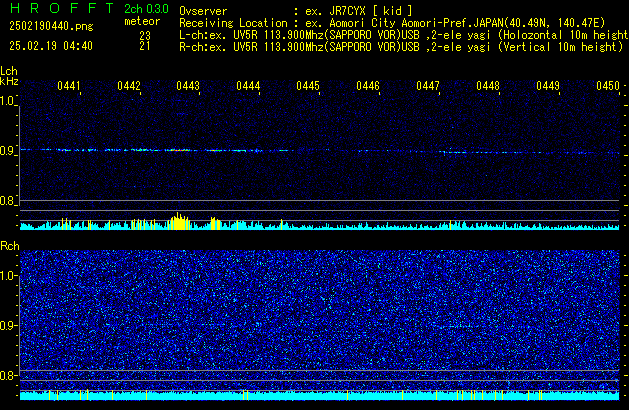This screenshot has width=629, height=410.
Task: Click the 0443 time marker
Action: (188, 86)
